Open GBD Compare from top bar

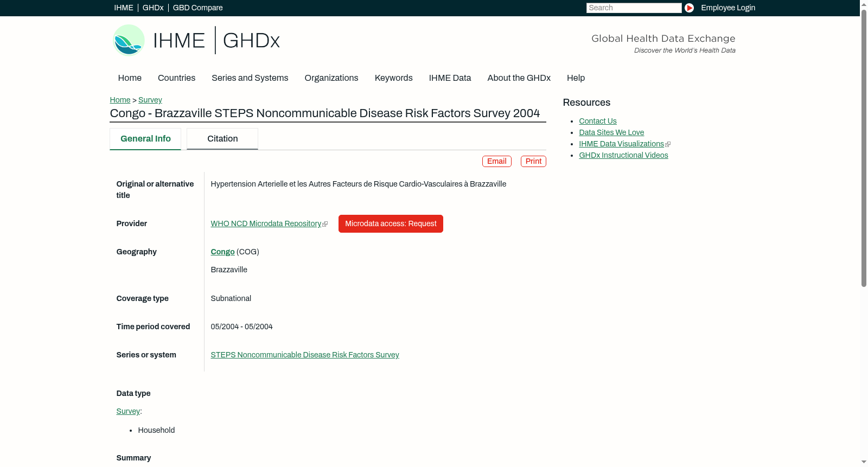(x=198, y=8)
